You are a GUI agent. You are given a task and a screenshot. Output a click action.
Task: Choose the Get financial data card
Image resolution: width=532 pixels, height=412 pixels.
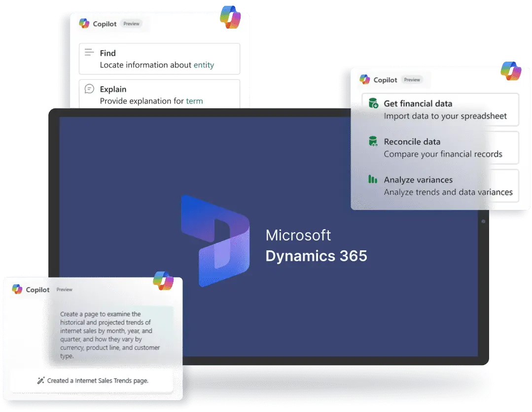[440, 109]
